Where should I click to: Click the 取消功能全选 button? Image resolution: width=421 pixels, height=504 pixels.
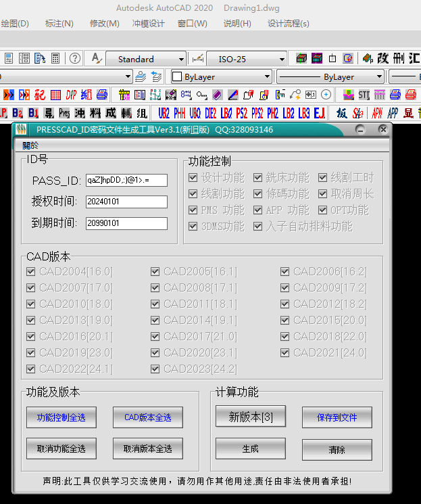tap(61, 449)
